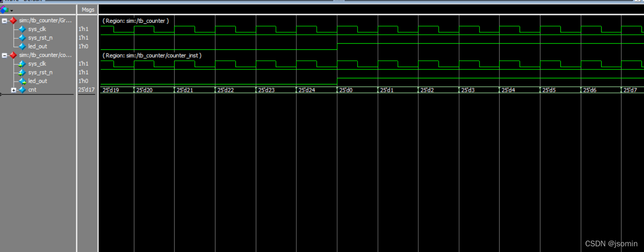Viewport: 644px width, 252px height.
Task: Select the led_out signal icon in the first group
Action: point(22,46)
